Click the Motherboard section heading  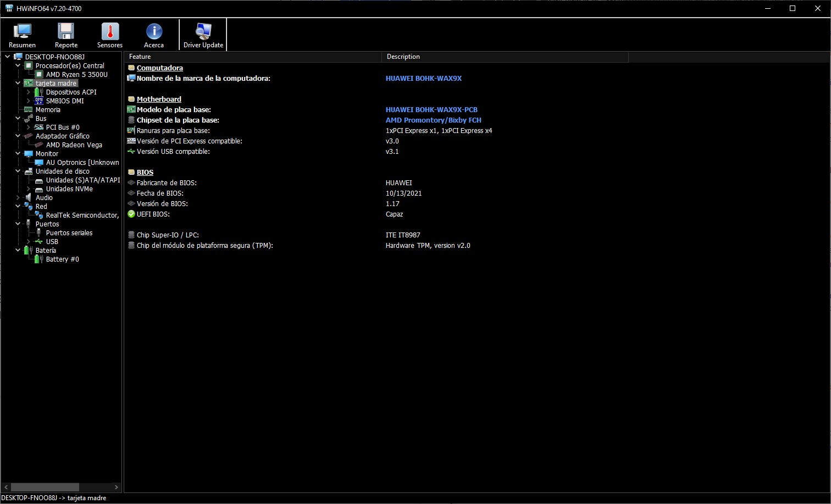159,99
